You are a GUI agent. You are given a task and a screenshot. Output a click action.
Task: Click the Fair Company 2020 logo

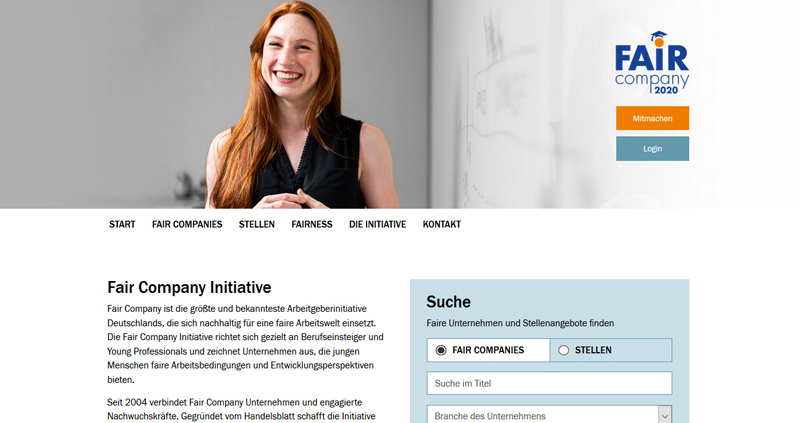(652, 63)
